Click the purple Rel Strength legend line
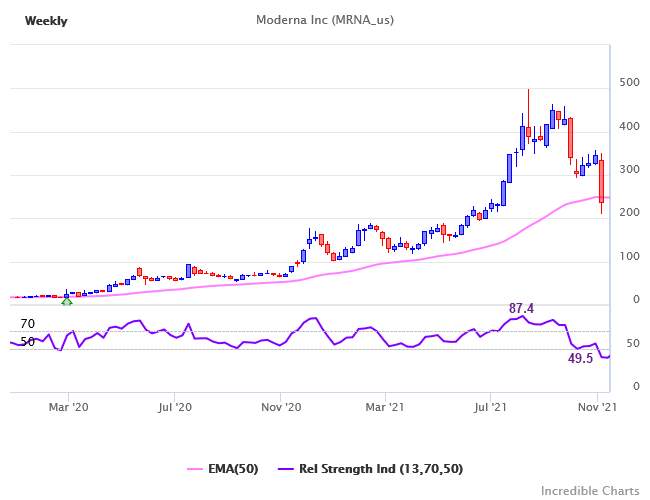Screen dimensions: 650x500 [285, 469]
